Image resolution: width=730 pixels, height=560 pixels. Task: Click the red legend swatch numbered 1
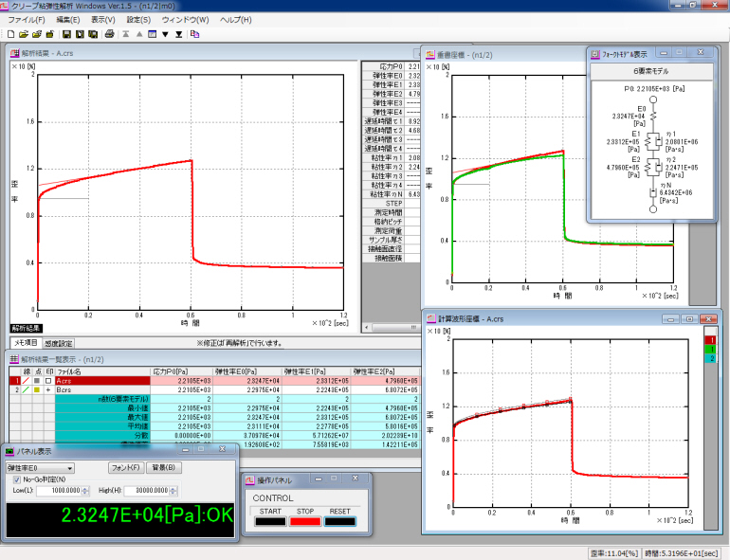712,339
